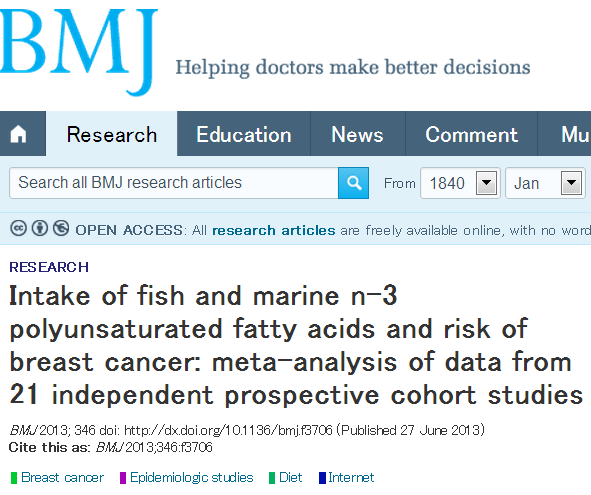Click the attribution person icon
The height and width of the screenshot is (495, 591).
[40, 228]
